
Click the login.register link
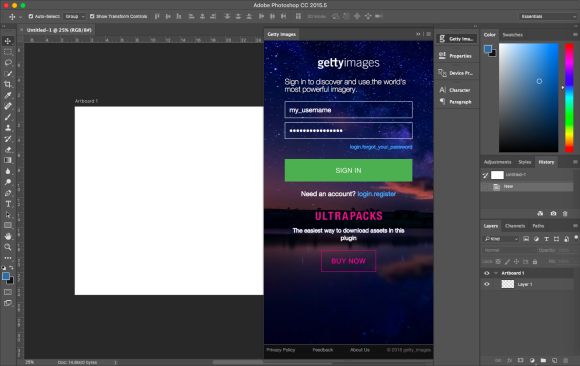pos(377,194)
